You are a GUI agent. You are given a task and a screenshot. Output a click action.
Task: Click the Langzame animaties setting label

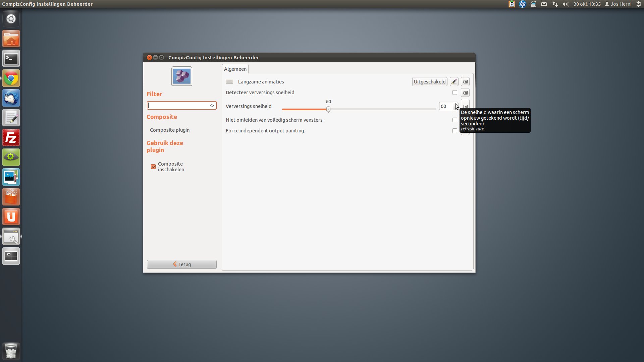point(261,82)
